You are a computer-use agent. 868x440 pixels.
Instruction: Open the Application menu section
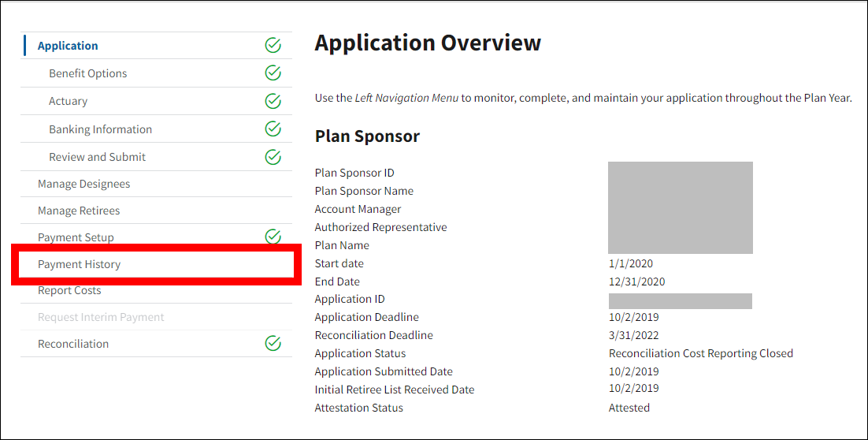(68, 46)
